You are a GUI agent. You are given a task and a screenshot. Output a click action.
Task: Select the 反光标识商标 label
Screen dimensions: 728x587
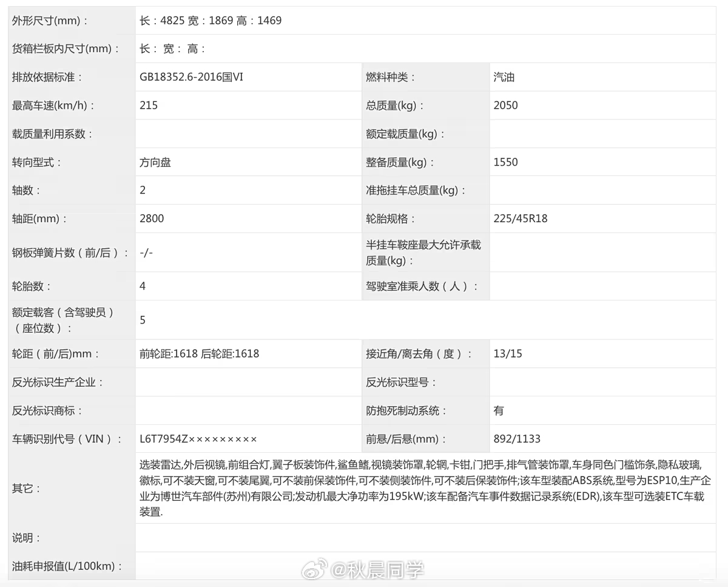coord(47,411)
